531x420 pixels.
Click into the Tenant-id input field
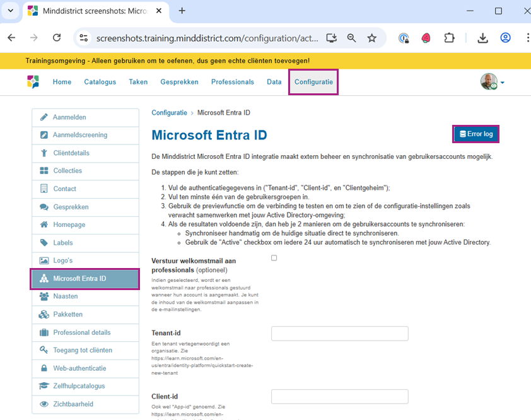tap(340, 334)
